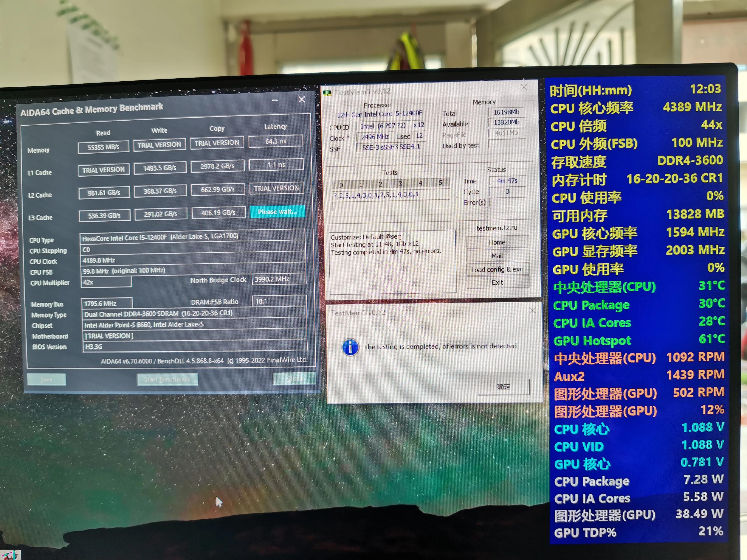
Task: Click the 'Please wait...' L3 latency cell
Action: pyautogui.click(x=277, y=212)
